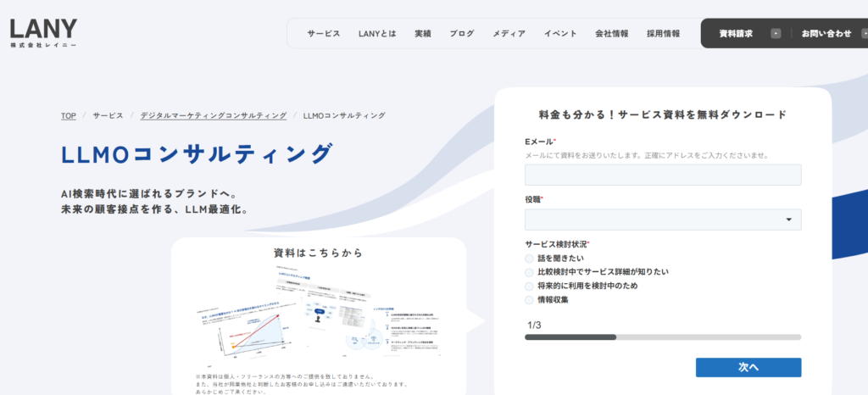
Task: Click the デジタルマーケティングコンサルティング breadcrumb link
Action: (x=213, y=115)
